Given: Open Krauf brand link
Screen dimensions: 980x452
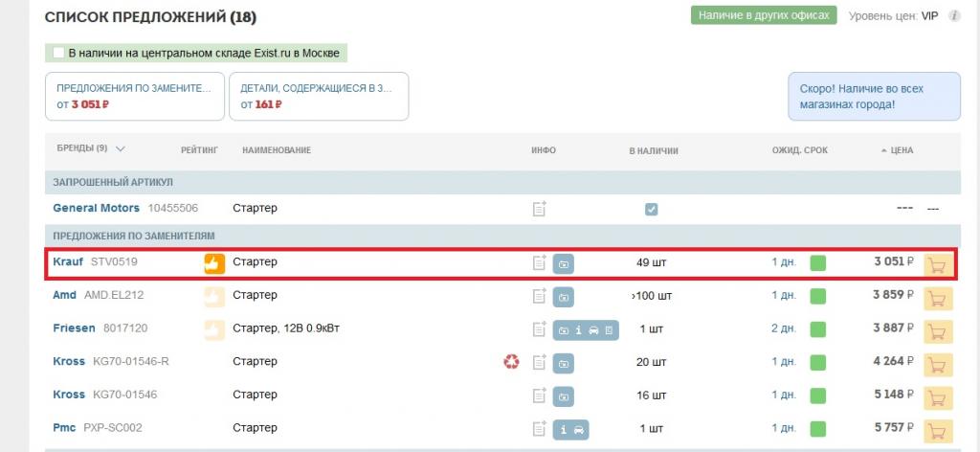Looking at the screenshot, I should pos(68,262).
